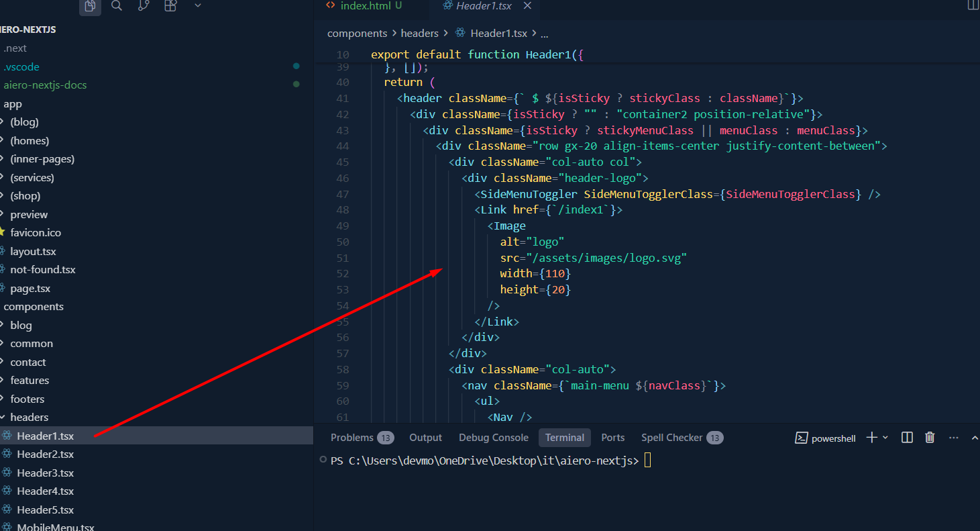980x531 pixels.
Task: Click the .vscode modified status dot
Action: (x=296, y=66)
